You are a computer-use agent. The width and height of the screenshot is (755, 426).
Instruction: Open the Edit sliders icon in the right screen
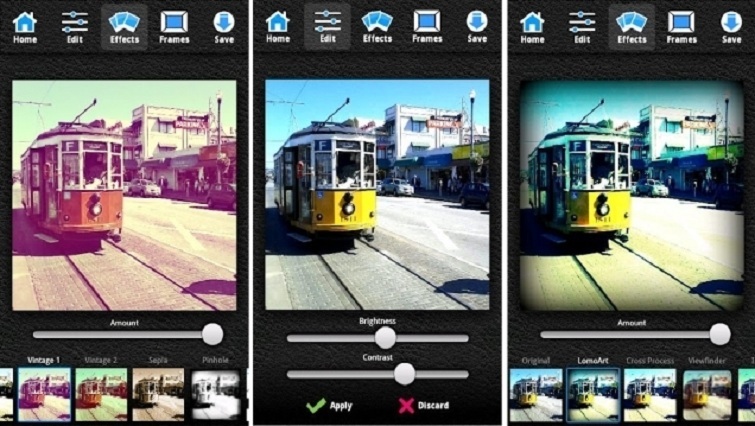pos(582,26)
